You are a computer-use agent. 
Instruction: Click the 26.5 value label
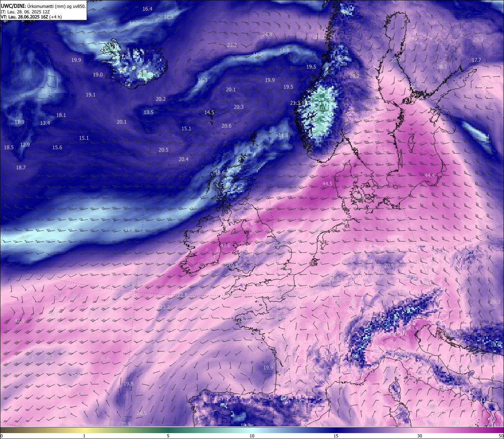point(142,413)
